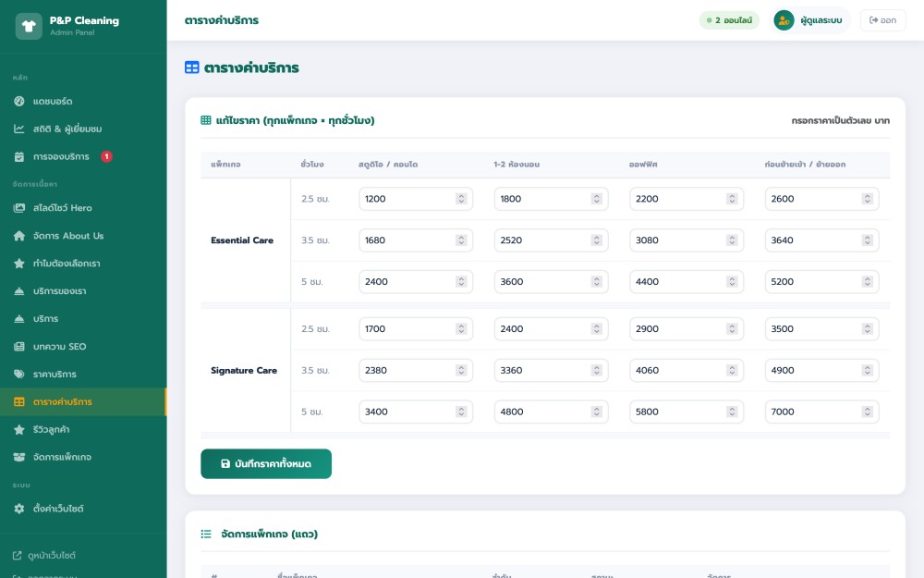
Task: Click the gear icon for ตั้งค่าเว็บไซต์
Action: pos(19,509)
